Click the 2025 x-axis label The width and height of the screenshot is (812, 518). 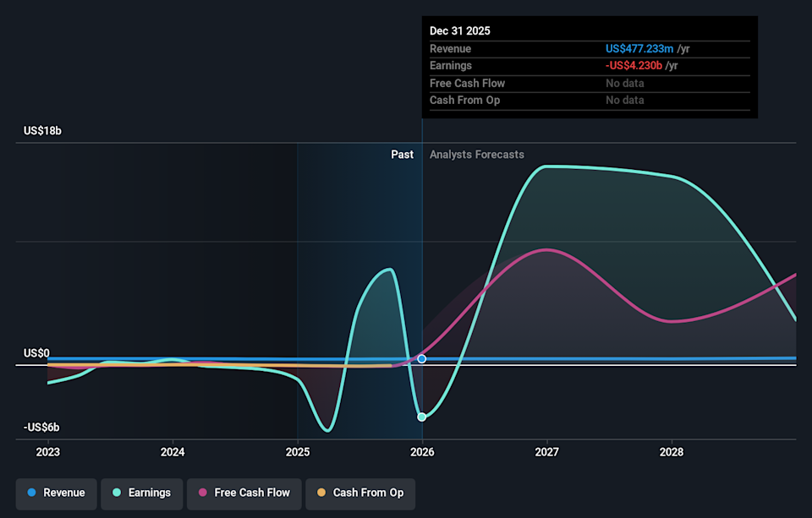298,452
